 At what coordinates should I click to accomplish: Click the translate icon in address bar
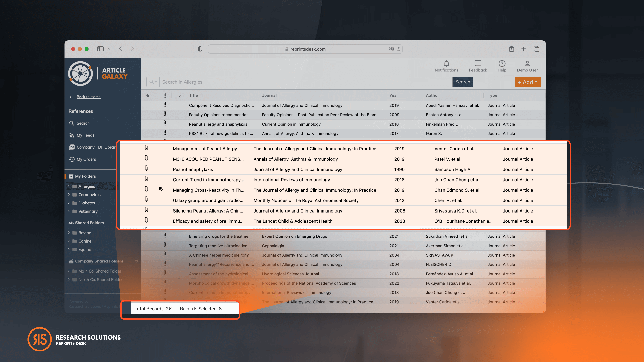(391, 49)
